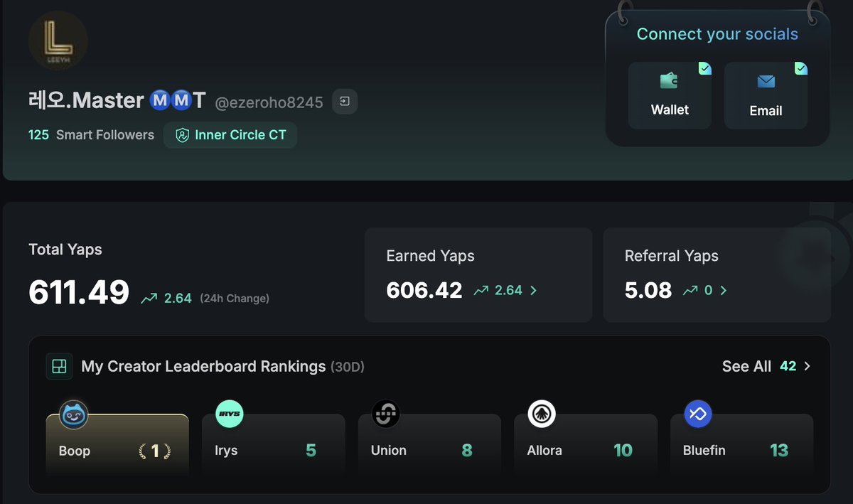The image size is (853, 504).
Task: Click My Creator Leaderboard Rankings title
Action: [x=203, y=367]
